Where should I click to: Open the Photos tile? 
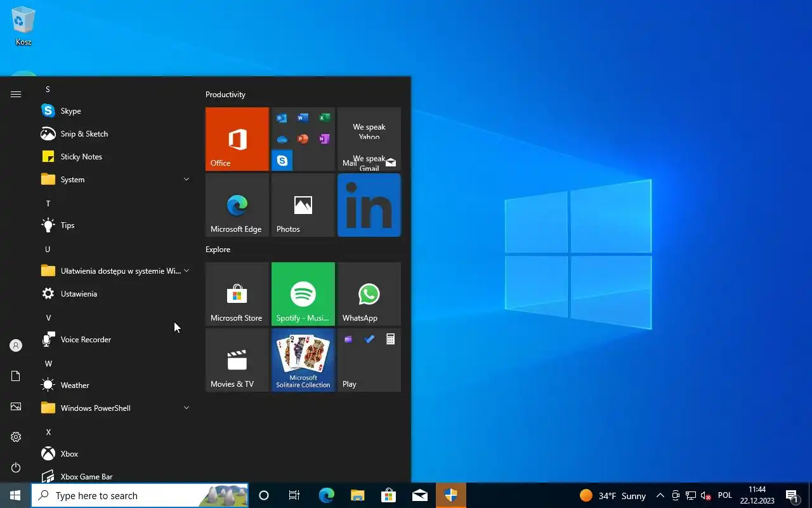pos(303,205)
